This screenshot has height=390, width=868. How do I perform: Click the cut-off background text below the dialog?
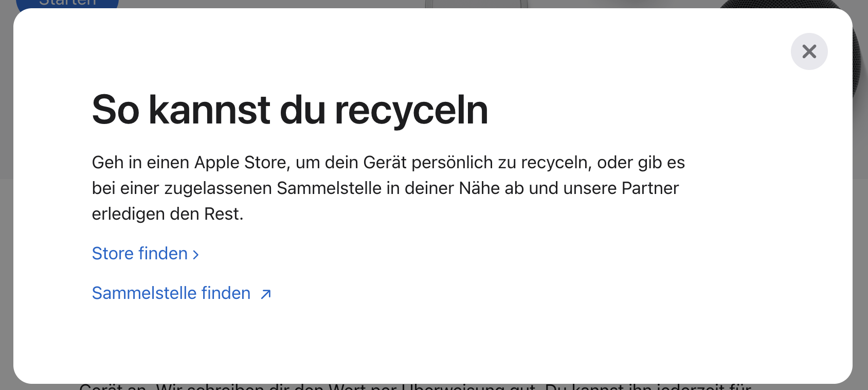coord(415,387)
